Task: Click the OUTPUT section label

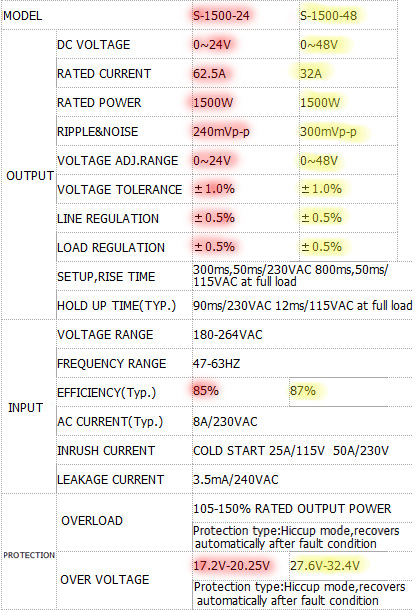Action: click(30, 176)
